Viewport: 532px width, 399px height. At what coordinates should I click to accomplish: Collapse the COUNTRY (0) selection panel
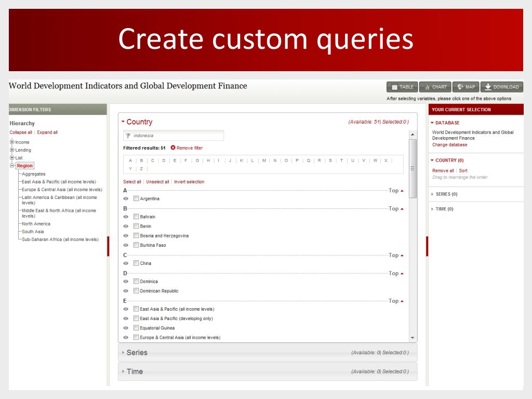point(432,160)
